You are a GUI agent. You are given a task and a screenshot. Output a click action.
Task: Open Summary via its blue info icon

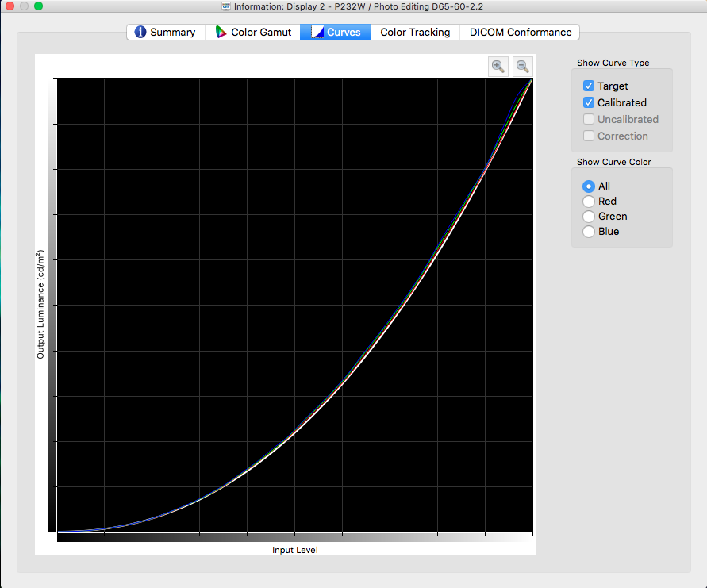point(140,33)
